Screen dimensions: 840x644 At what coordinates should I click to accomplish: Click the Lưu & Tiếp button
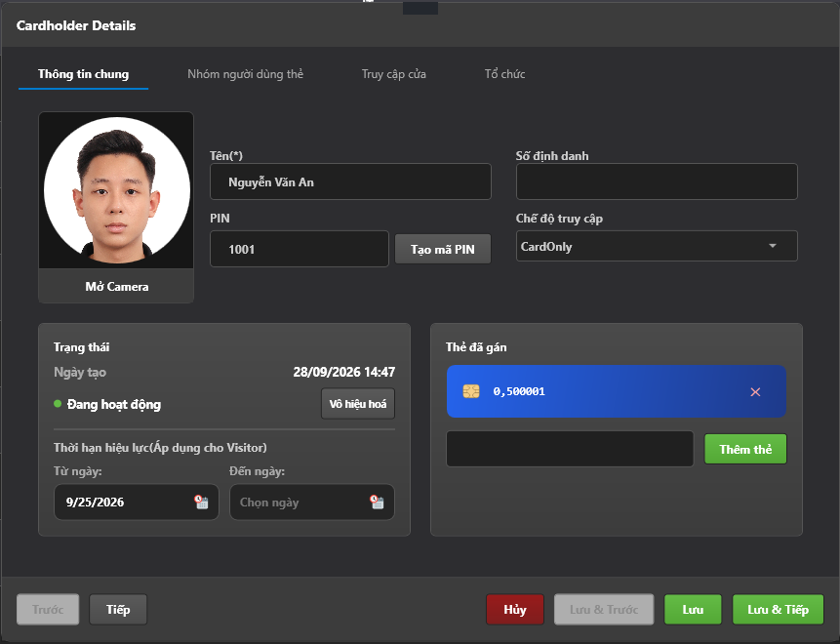point(778,610)
